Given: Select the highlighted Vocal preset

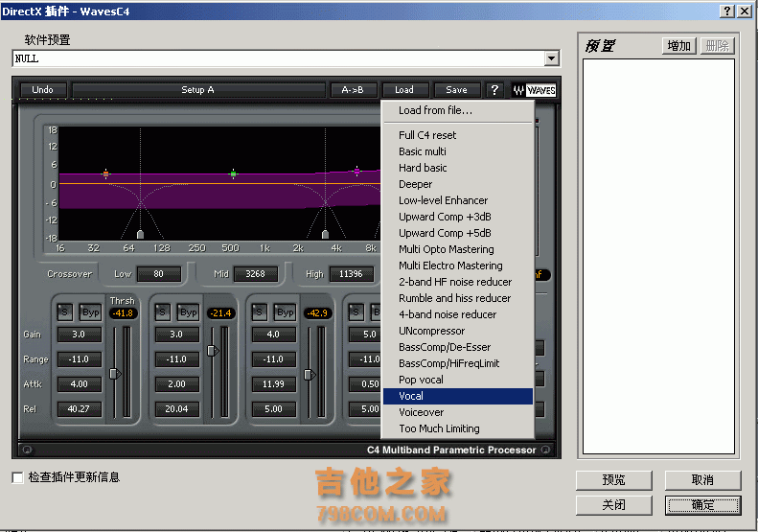Looking at the screenshot, I should coord(458,396).
